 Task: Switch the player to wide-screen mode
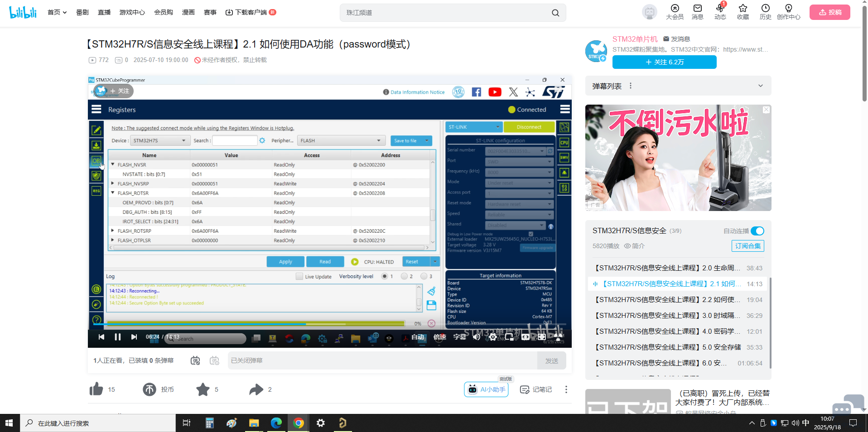pyautogui.click(x=526, y=337)
